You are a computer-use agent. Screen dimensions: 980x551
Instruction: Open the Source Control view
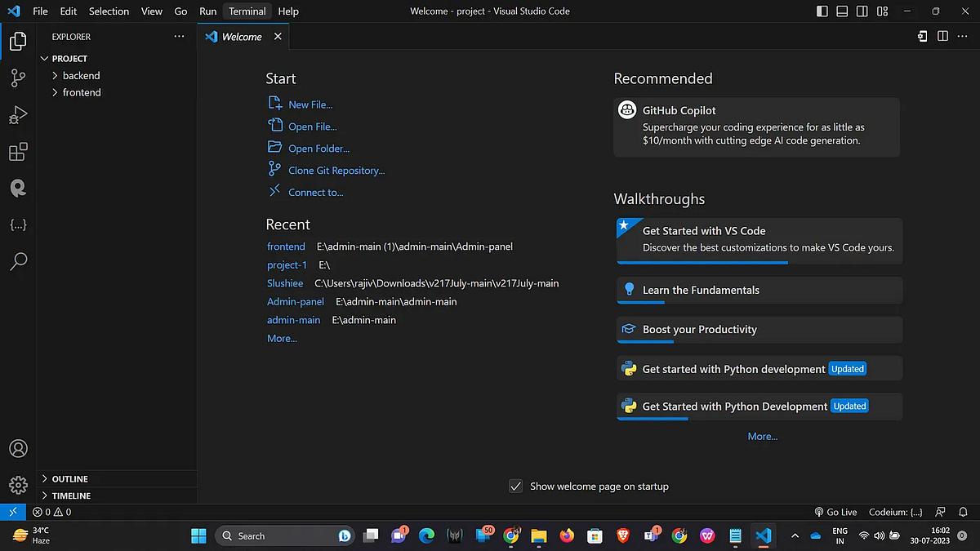point(18,78)
